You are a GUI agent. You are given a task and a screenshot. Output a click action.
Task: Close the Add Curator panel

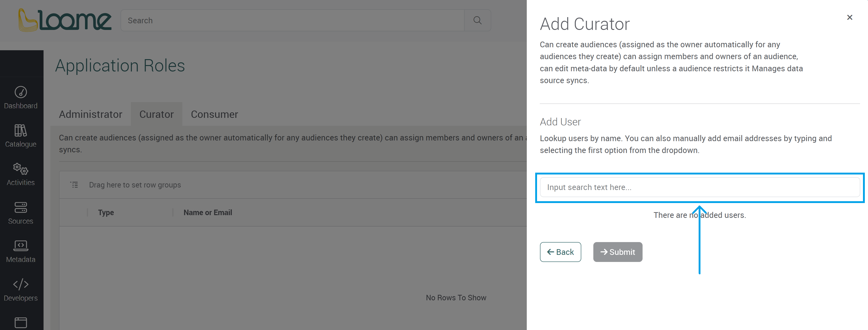pos(850,17)
